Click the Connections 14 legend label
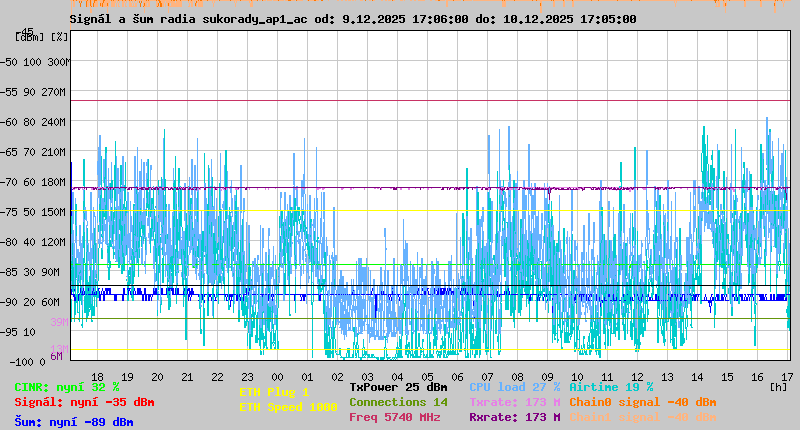 398,402
